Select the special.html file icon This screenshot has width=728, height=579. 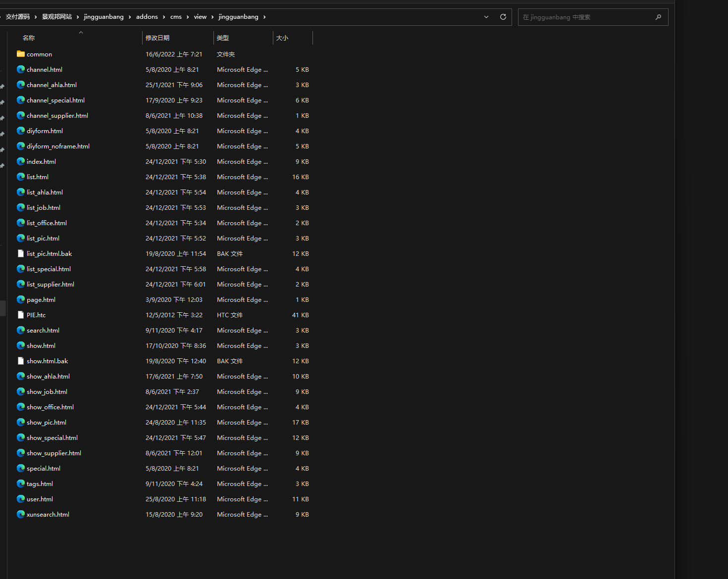tap(21, 468)
